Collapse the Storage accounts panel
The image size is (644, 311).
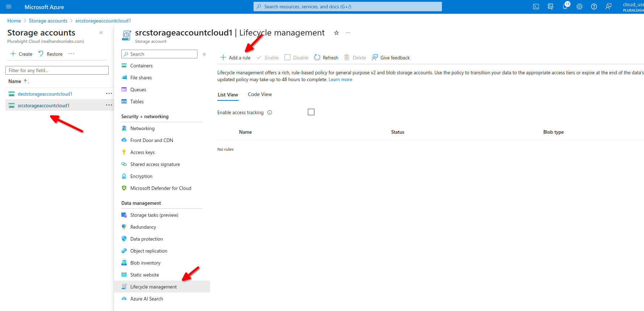[101, 33]
